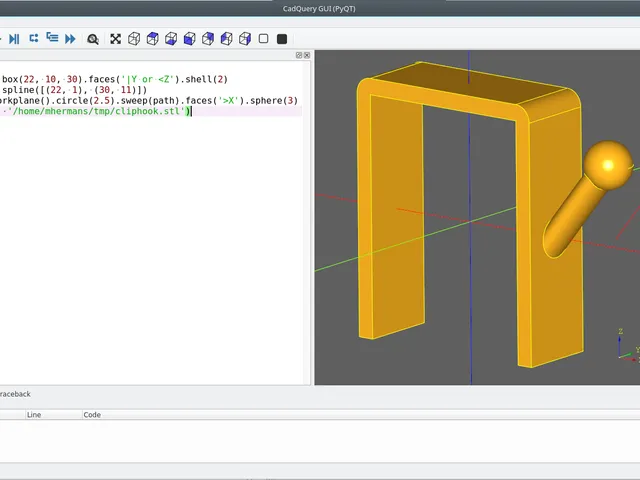This screenshot has height=480, width=640.
Task: Switch to right view cube
Action: click(245, 39)
